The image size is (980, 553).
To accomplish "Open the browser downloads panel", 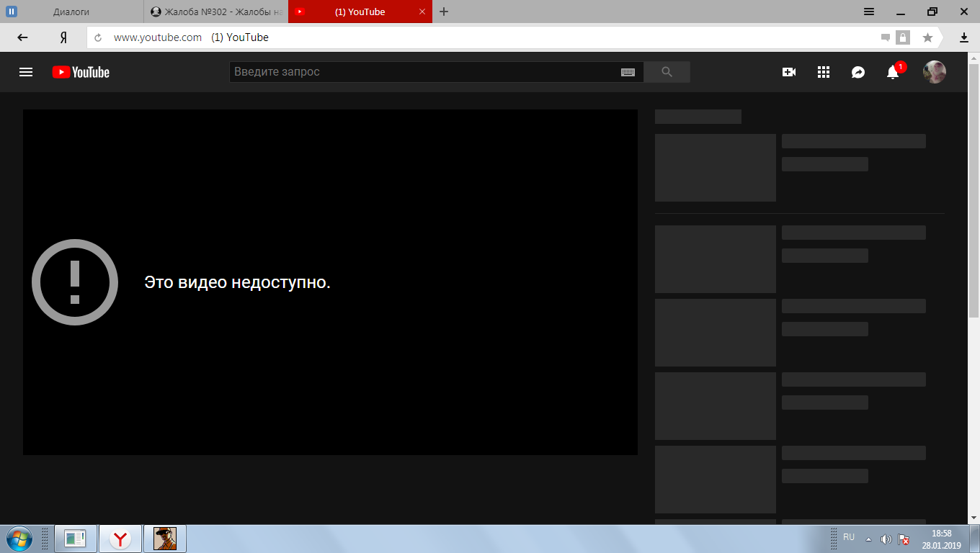I will (x=964, y=37).
